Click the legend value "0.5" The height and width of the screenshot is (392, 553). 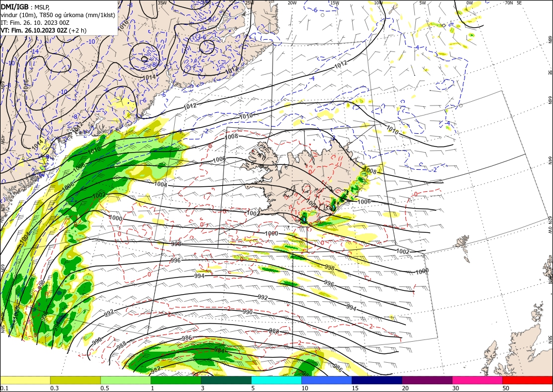coord(105,388)
